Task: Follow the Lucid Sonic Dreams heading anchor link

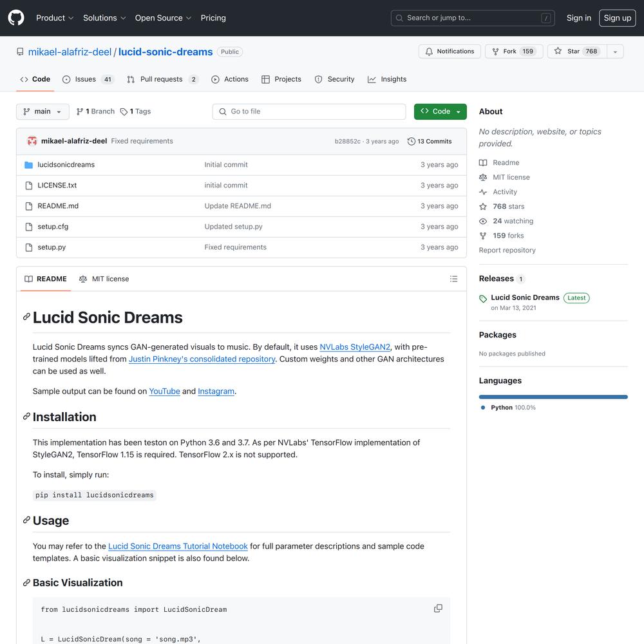Action: (26, 317)
